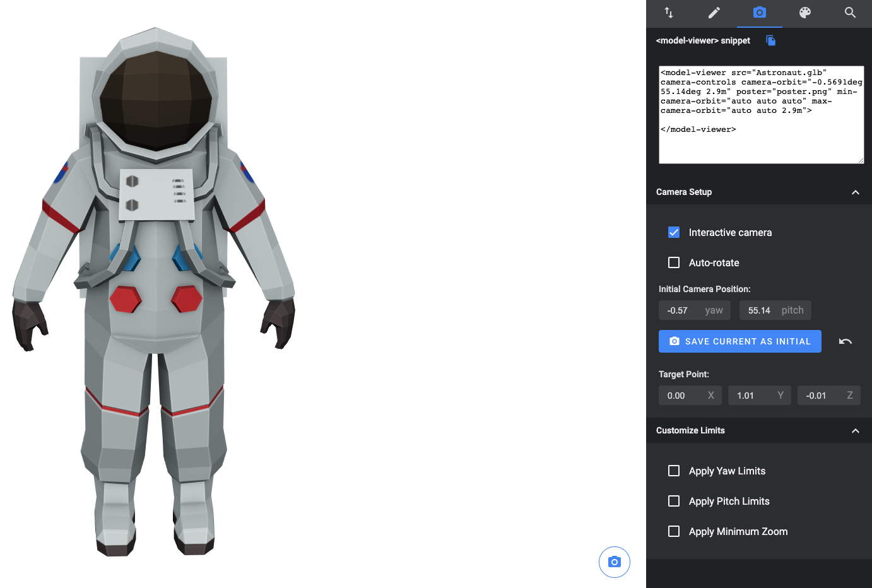Click the dimensions arrows tab icon

click(668, 13)
